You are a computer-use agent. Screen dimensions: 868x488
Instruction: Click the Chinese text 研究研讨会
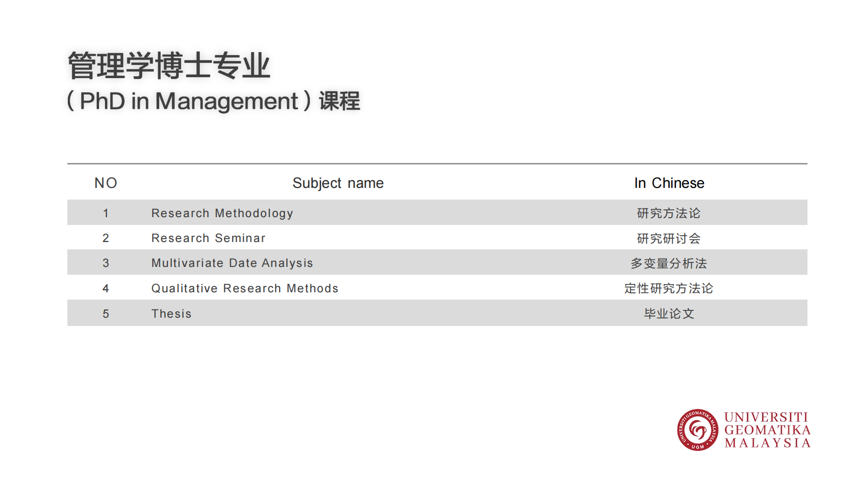pyautogui.click(x=669, y=239)
